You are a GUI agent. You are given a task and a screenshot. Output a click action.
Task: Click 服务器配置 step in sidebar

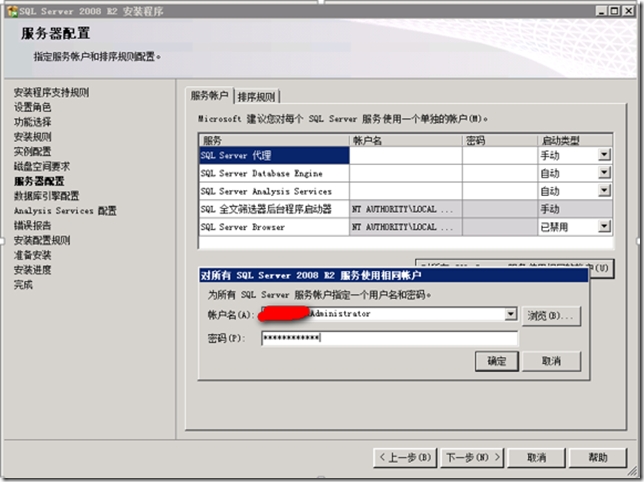point(39,181)
